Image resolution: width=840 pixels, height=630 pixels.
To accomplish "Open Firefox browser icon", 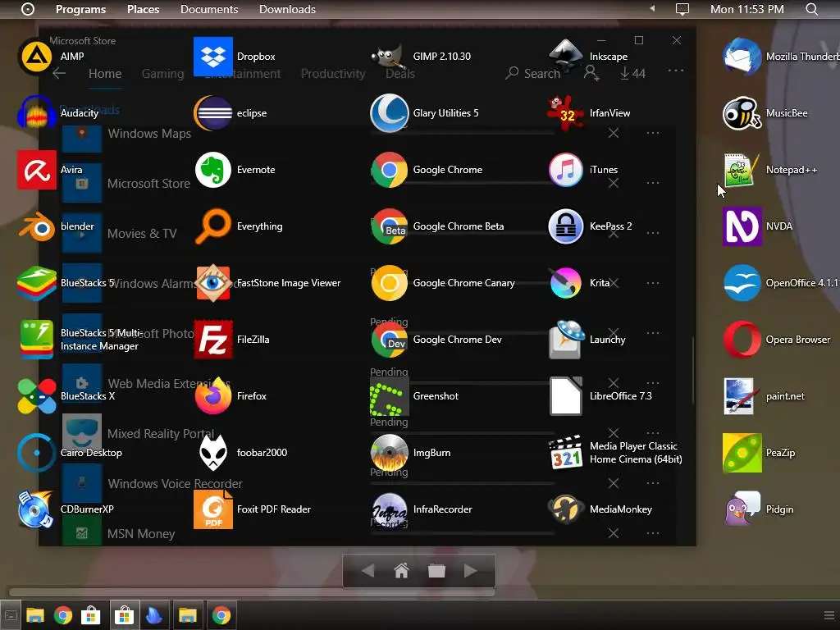I will click(x=212, y=396).
